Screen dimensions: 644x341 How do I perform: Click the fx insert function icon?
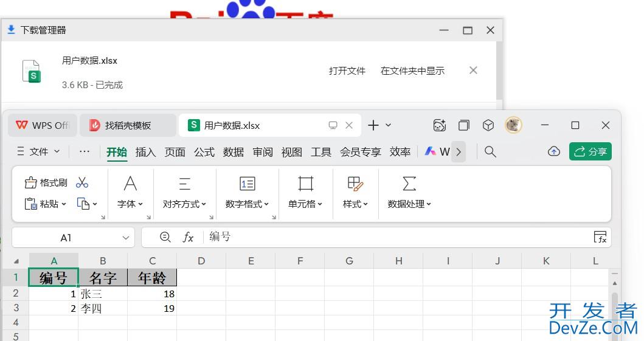[x=189, y=237]
